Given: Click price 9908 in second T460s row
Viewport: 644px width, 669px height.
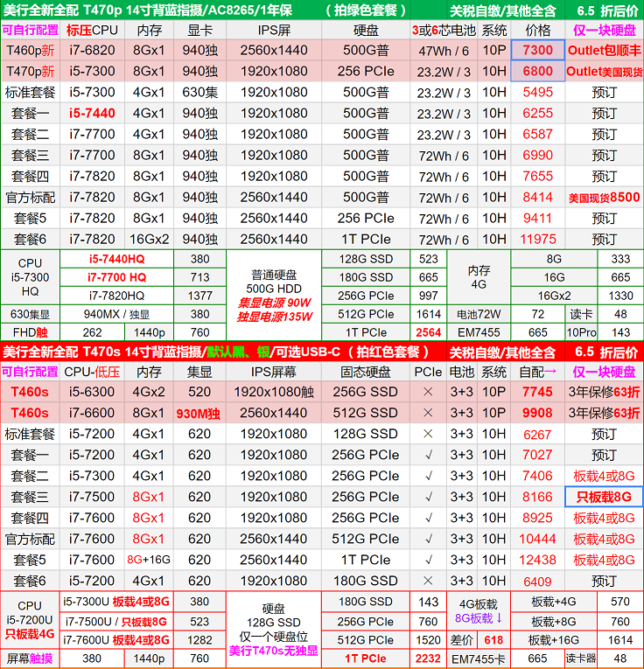Looking at the screenshot, I should pyautogui.click(x=538, y=413).
